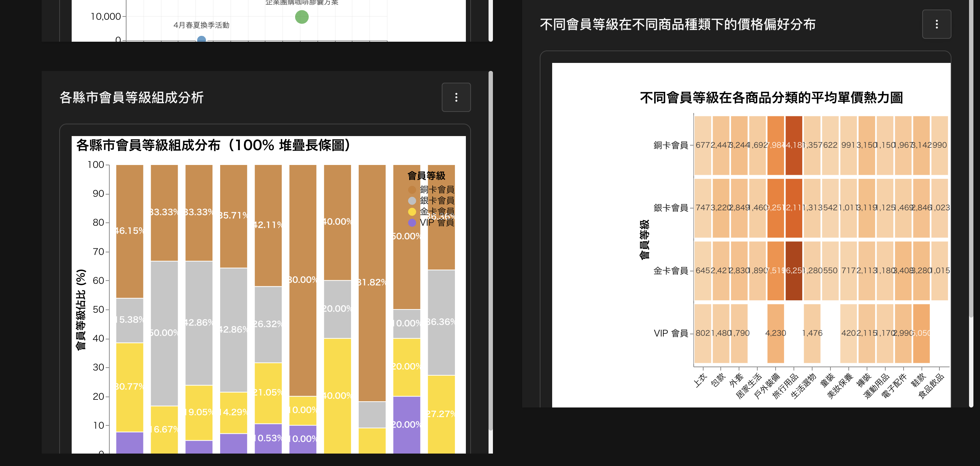Click the 36.36% silver segment in last bar

pyautogui.click(x=441, y=323)
